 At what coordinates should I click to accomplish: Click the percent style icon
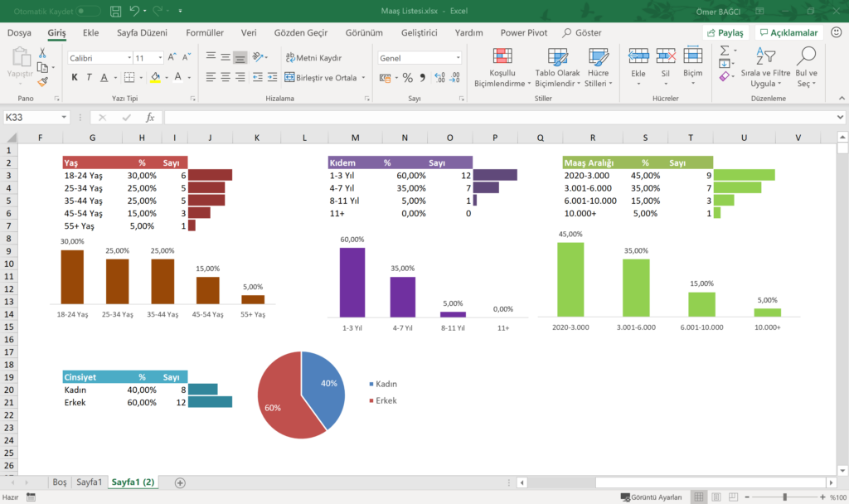(x=407, y=77)
